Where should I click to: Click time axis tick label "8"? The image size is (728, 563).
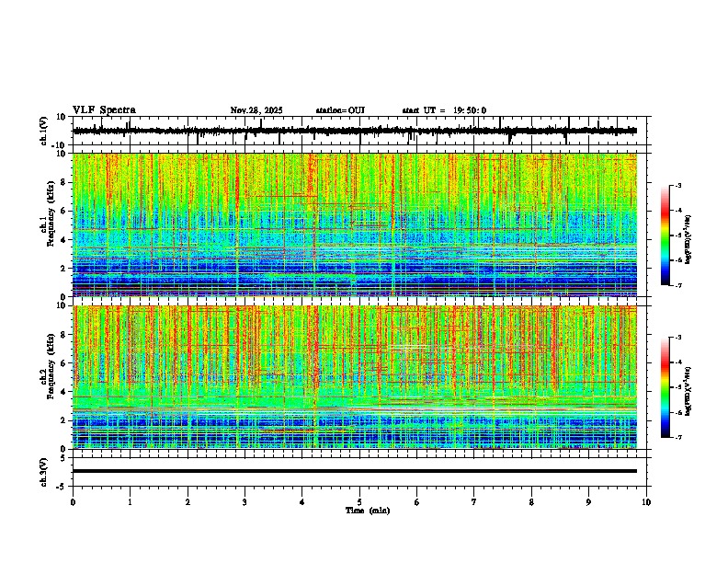click(x=531, y=502)
